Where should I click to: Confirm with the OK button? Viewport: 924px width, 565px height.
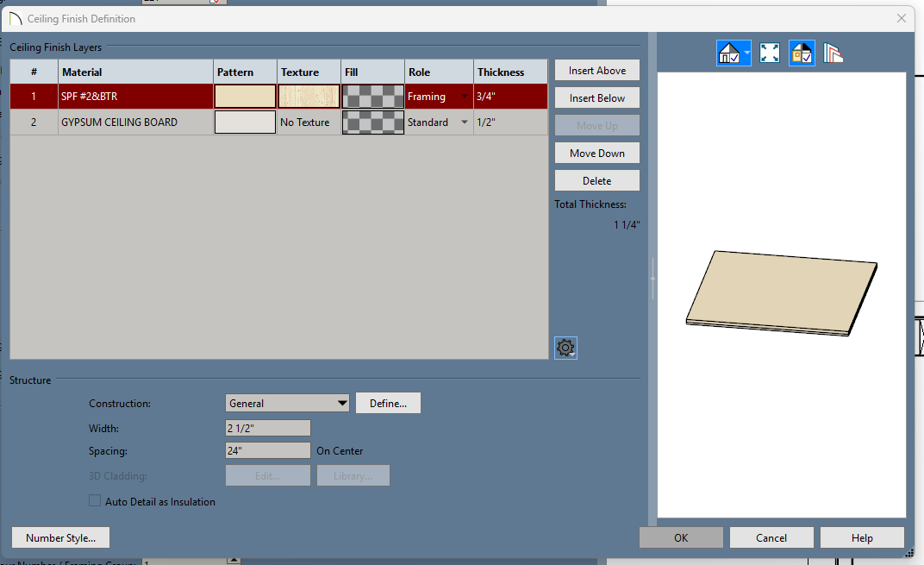(x=681, y=537)
